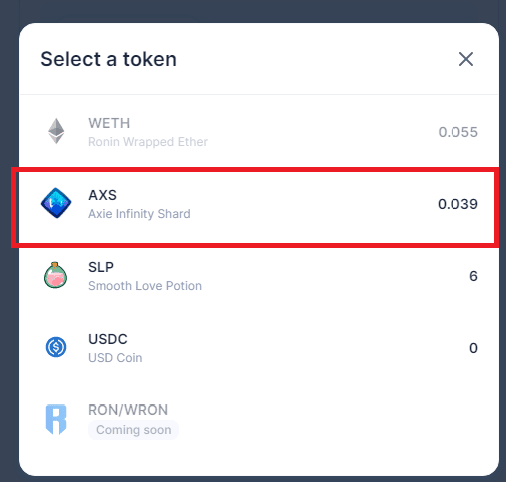This screenshot has height=482, width=506.
Task: Click the USDC dollar coin icon
Action: [56, 347]
